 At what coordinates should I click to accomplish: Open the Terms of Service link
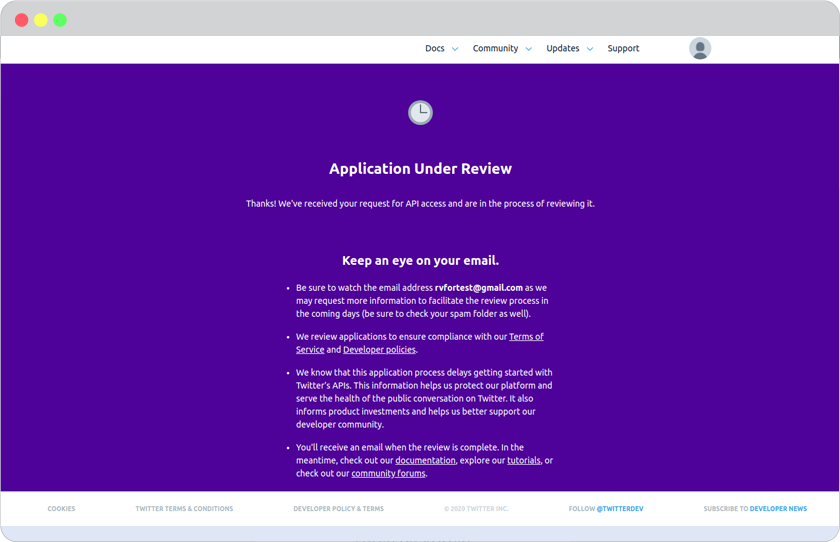click(526, 336)
